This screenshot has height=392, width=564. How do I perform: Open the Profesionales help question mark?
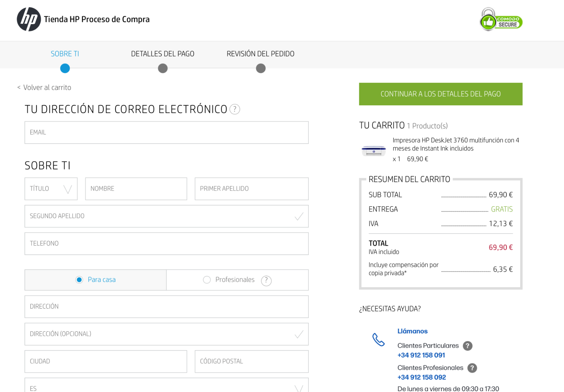(x=266, y=280)
